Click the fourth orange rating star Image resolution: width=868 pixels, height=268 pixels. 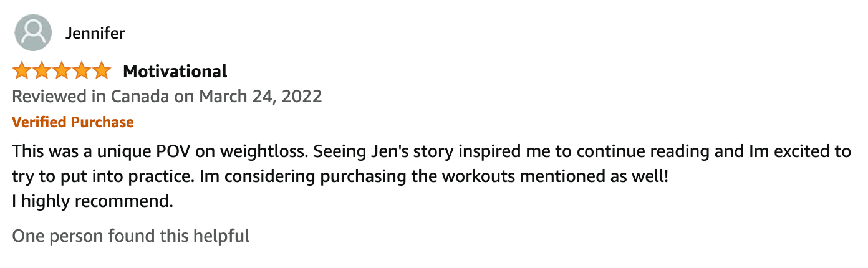point(81,71)
